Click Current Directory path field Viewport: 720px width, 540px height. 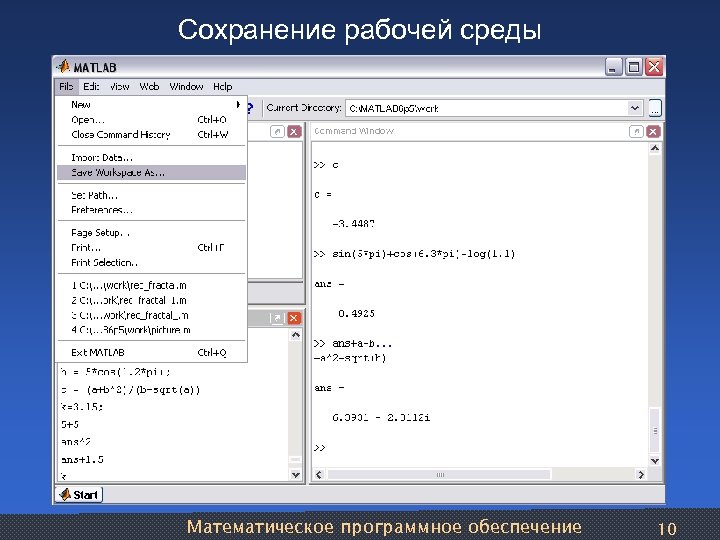point(487,108)
